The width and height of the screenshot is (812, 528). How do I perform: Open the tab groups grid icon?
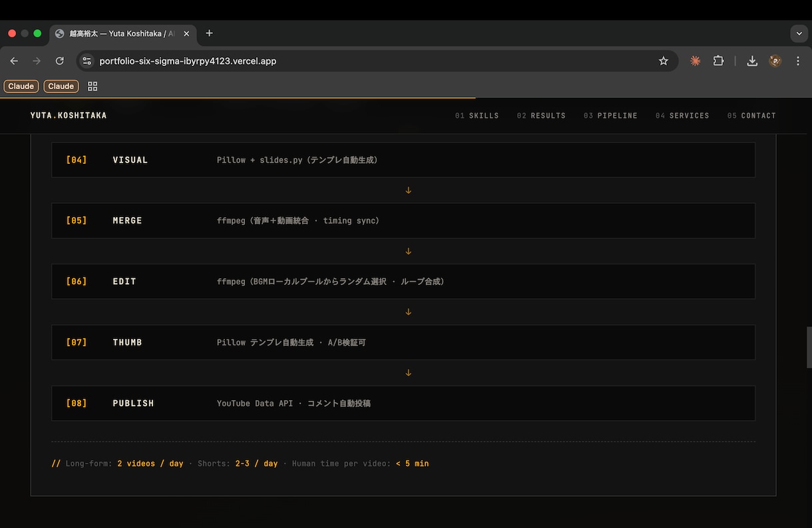coord(93,87)
